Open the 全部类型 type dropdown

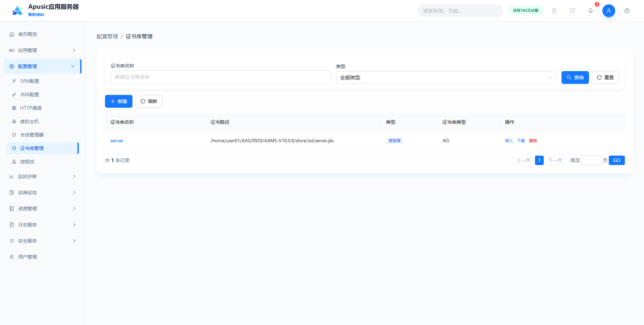tap(446, 77)
